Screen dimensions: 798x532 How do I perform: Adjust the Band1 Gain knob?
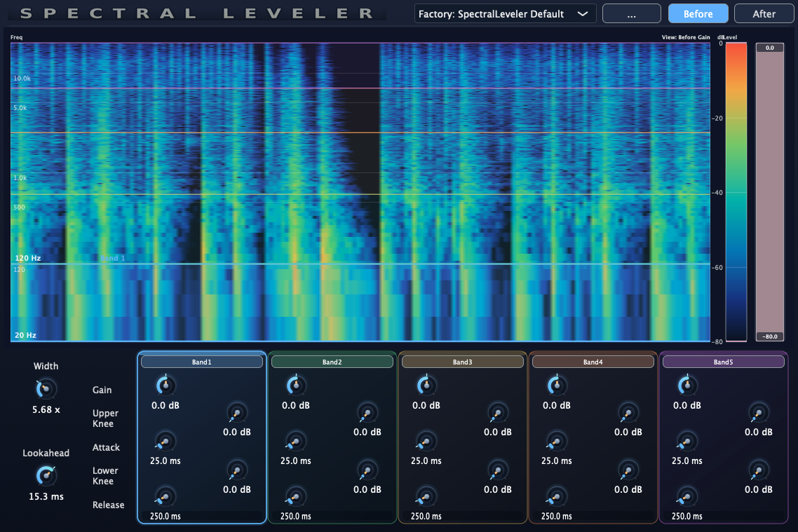165,385
